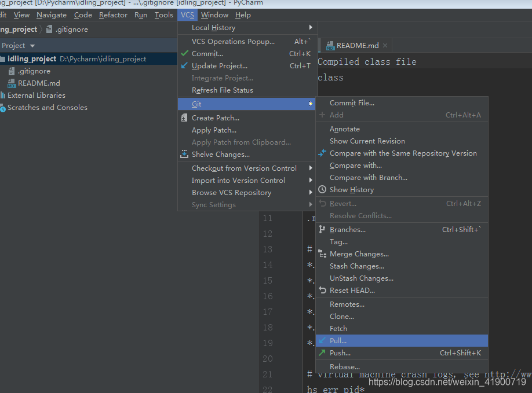Select Apply Patch menu item
Viewport: 532px width, 393px height.
point(247,130)
